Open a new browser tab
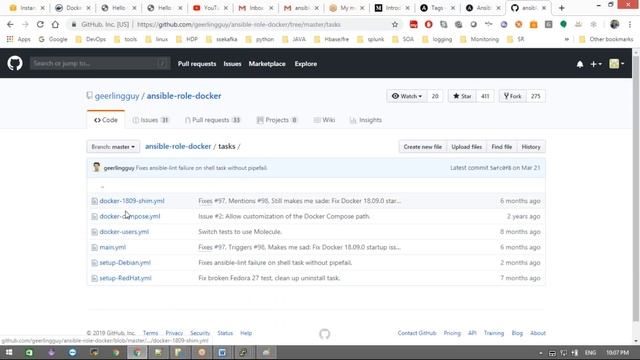The width and height of the screenshot is (640, 360). (562, 8)
